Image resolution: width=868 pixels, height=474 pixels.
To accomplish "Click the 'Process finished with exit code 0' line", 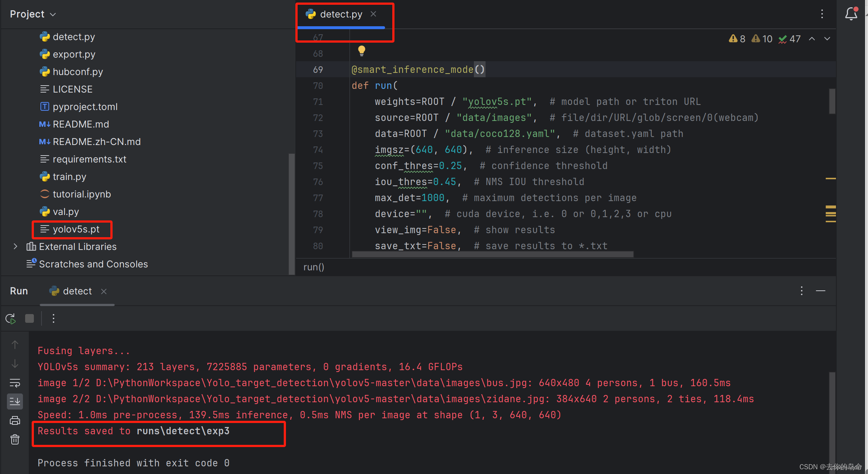I will (x=134, y=463).
